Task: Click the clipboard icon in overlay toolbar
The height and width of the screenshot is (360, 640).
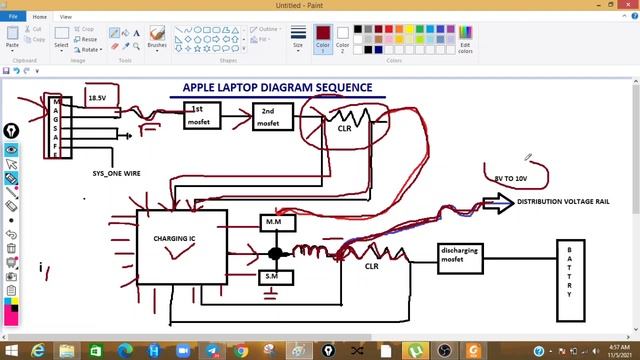Action: click(x=11, y=291)
